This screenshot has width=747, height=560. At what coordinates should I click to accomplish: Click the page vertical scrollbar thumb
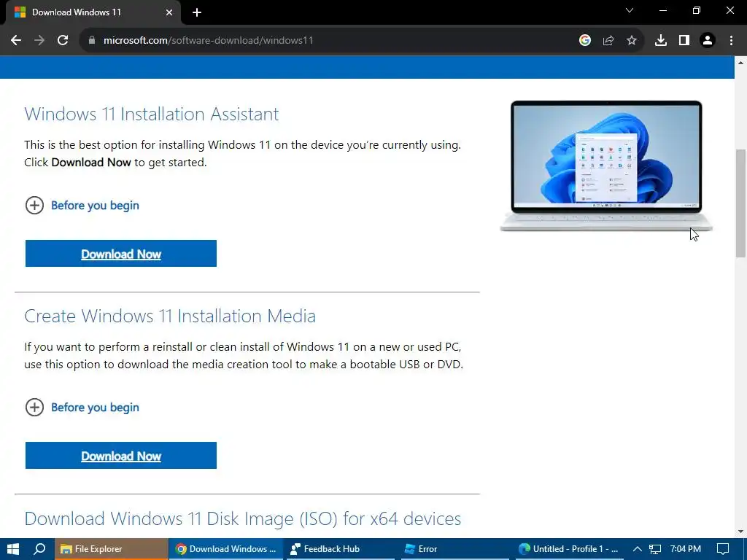tap(740, 203)
